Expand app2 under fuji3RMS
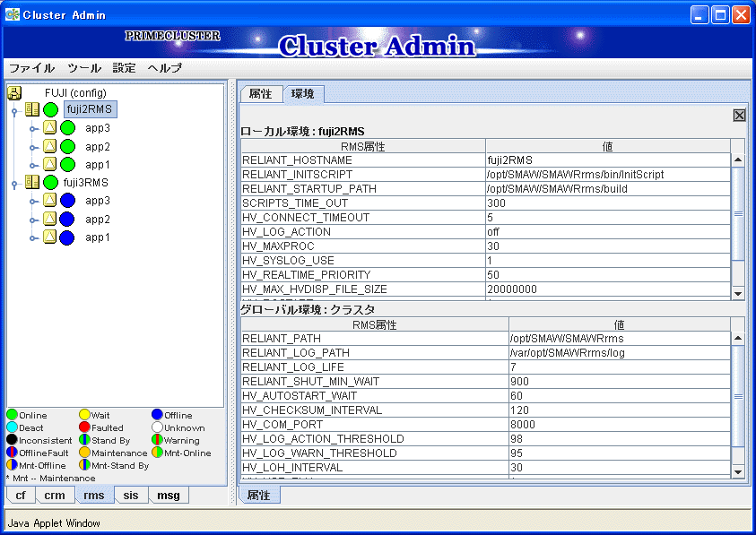 click(x=33, y=220)
